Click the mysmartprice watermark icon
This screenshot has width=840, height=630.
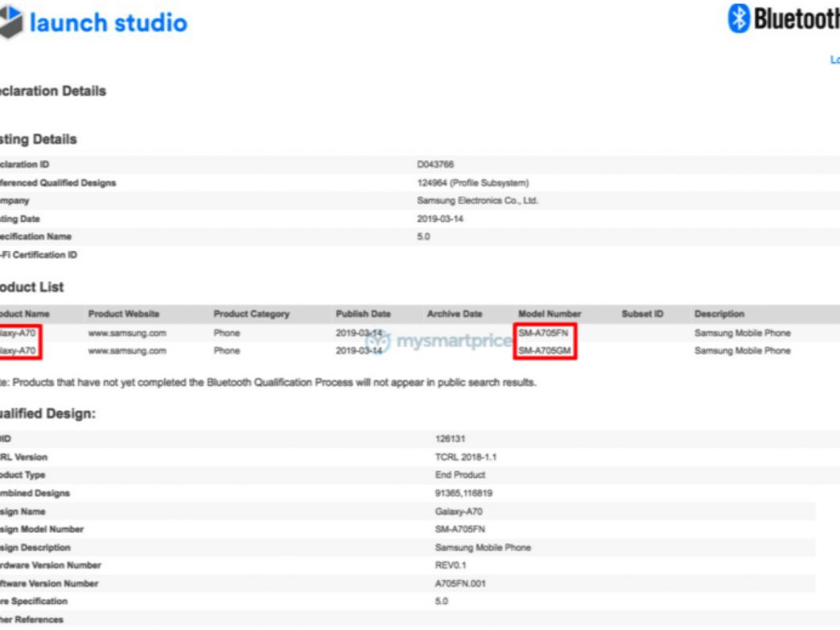379,341
